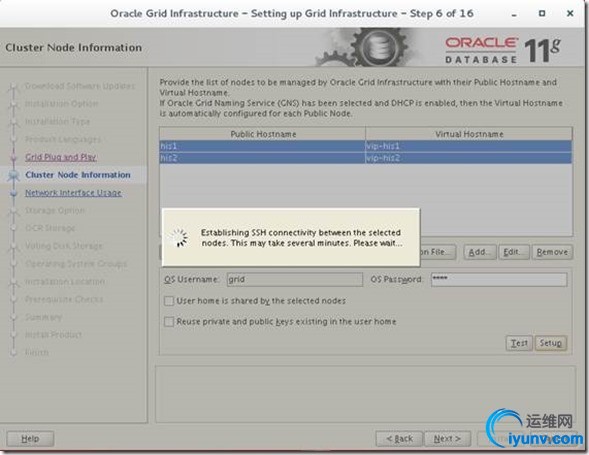This screenshot has width=589, height=455.
Task: Enable Reuse private and public keys checkbox
Action: pyautogui.click(x=169, y=322)
